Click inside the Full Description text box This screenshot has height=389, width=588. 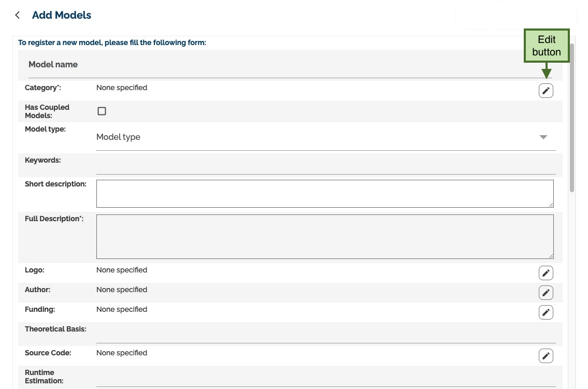(x=325, y=237)
